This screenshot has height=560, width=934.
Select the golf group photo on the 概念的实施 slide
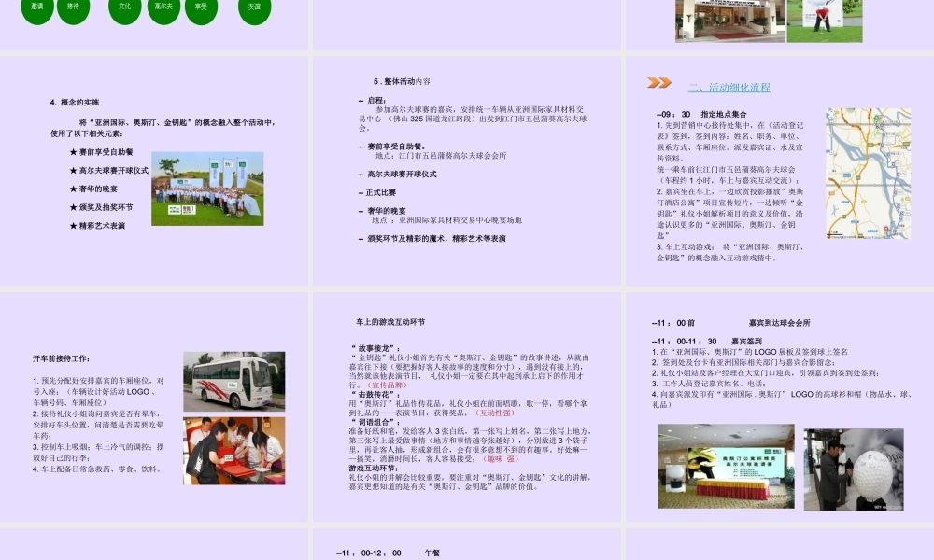207,189
